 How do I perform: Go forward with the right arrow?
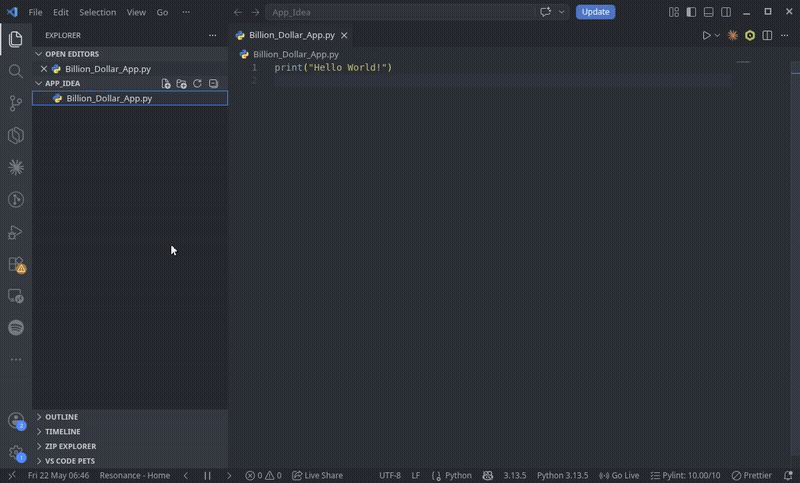point(255,12)
